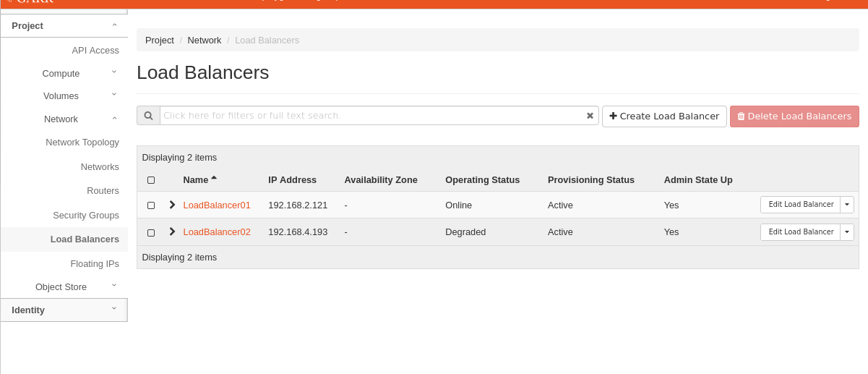Viewport: 868px width, 374px height.
Task: Click the search magnifier icon
Action: 148,116
